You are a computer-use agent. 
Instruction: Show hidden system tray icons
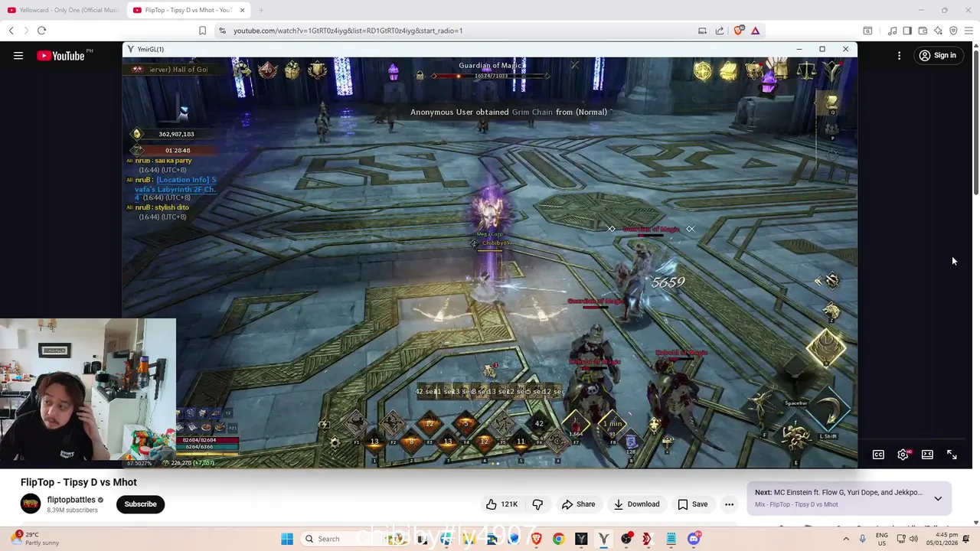click(846, 539)
